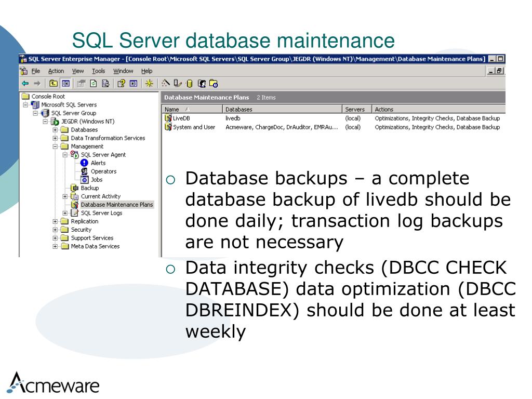532x399 pixels.
Task: Open the View menu
Action: [x=78, y=71]
